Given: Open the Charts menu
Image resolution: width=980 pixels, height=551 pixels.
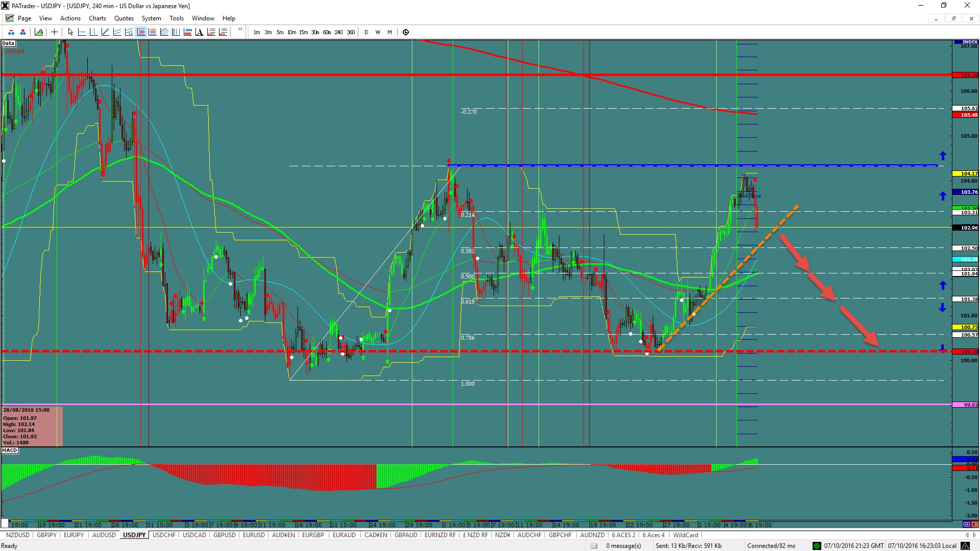Looking at the screenshot, I should 97,18.
